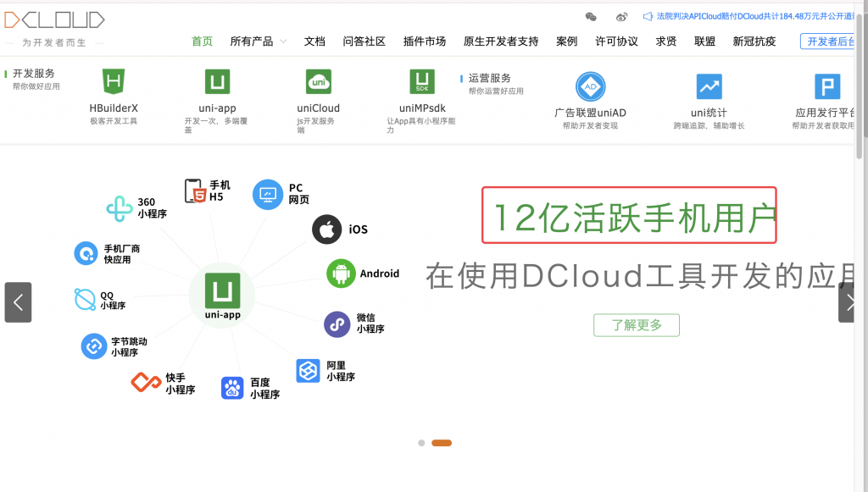Open the 文档 nav item

(314, 41)
